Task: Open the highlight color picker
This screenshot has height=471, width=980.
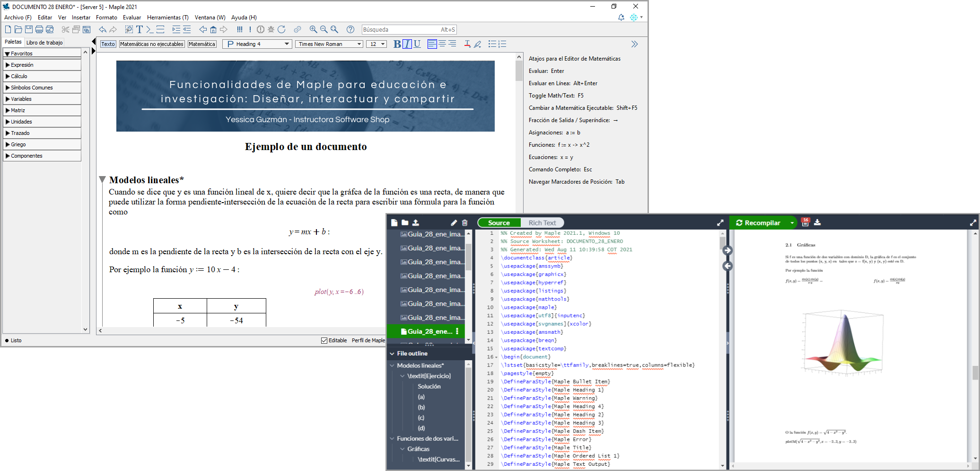Action: coord(478,44)
